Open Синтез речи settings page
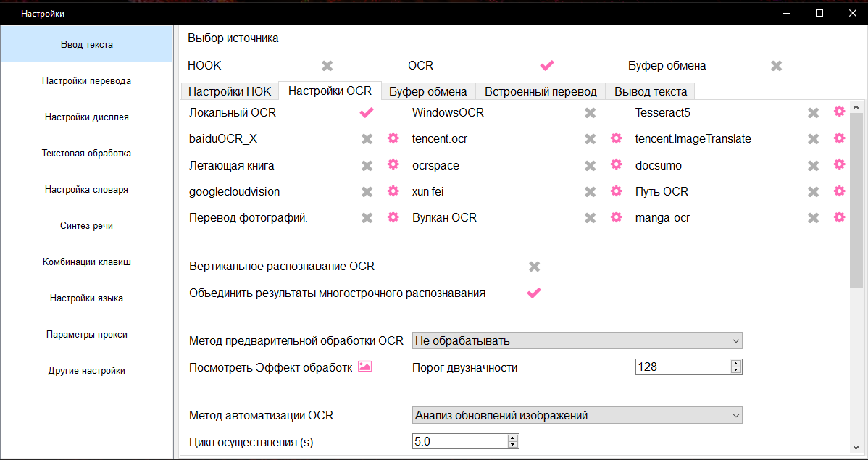Screen dimensions: 868x460 click(x=87, y=226)
